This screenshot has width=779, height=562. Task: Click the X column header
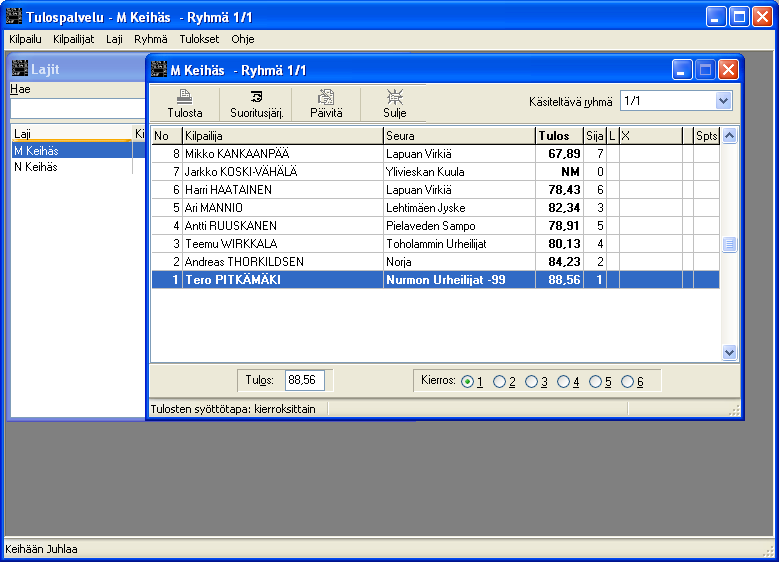(x=651, y=136)
